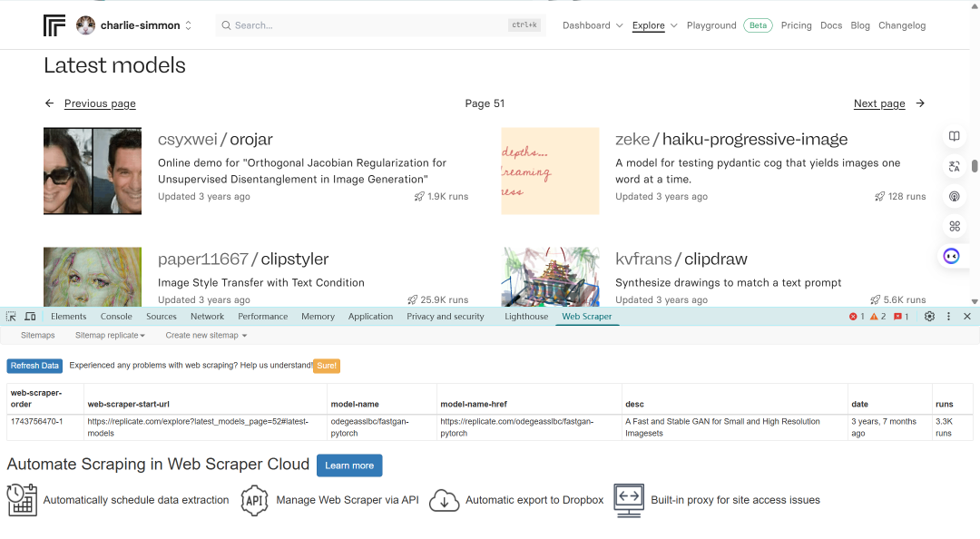Viewport: 980px width, 539px height.
Task: Click the rocket icon next to 1.9K runs
Action: click(419, 196)
